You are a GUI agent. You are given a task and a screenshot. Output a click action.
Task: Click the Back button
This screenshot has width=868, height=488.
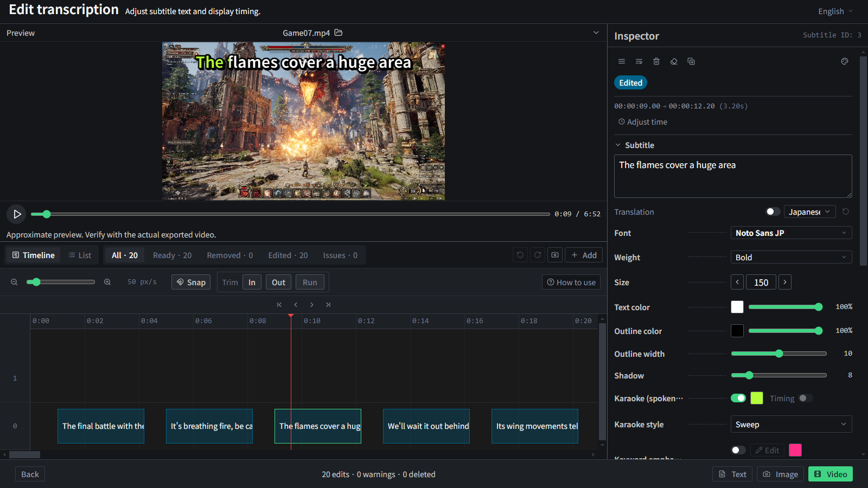click(x=30, y=474)
